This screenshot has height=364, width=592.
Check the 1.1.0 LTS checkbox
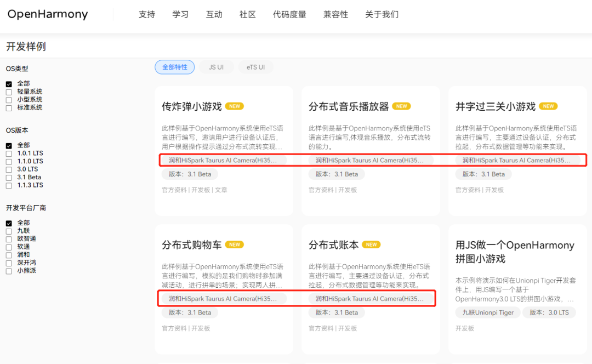[x=9, y=162]
